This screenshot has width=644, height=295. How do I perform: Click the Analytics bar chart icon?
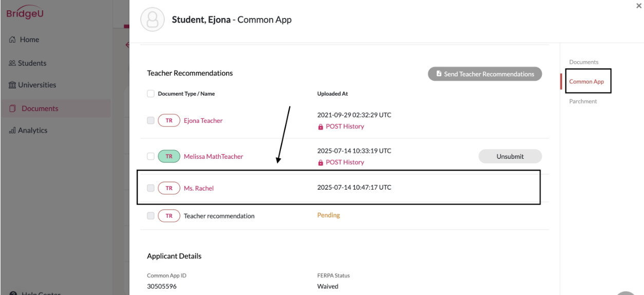[13, 131]
